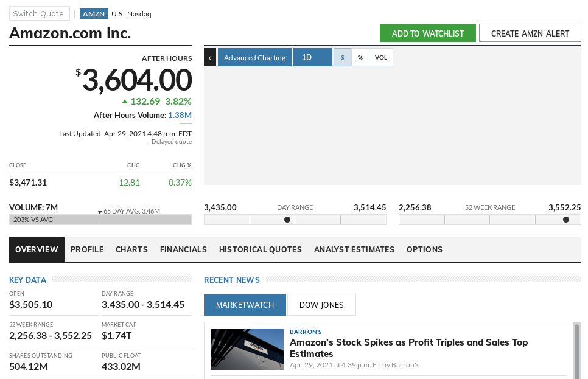The image size is (588, 379).
Task: Click the 52 week low 2,256.38
Action: (x=415, y=207)
